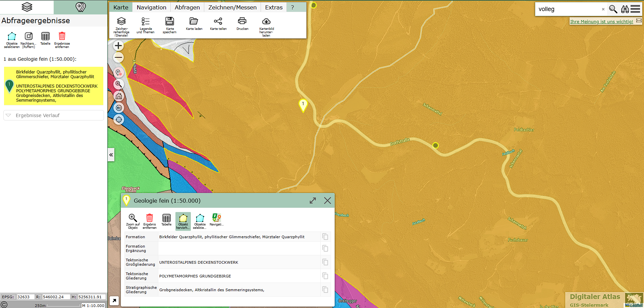Click the location pin map control
Image resolution: width=644 pixels, height=308 pixels.
(x=119, y=72)
